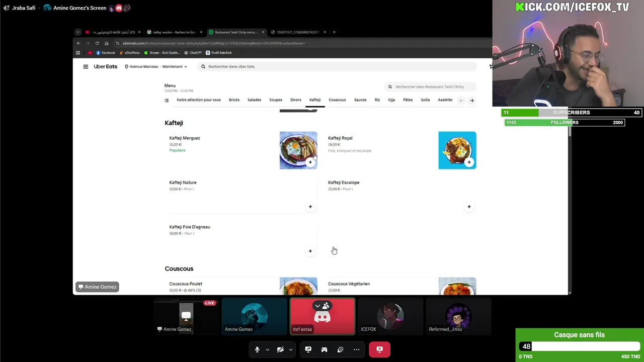Screen dimensions: 644x362
Task: Add Kafteji Merguez with its plus button
Action: point(310,162)
